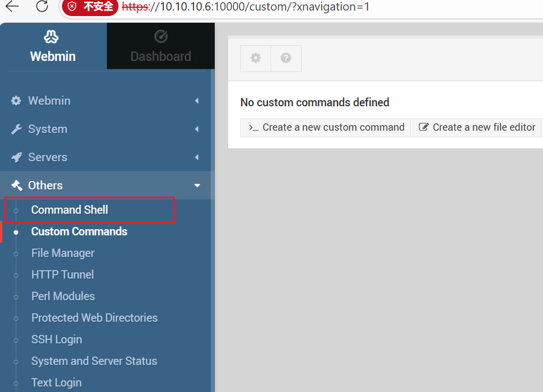Open System and Server Status
The width and height of the screenshot is (543, 392).
click(94, 361)
